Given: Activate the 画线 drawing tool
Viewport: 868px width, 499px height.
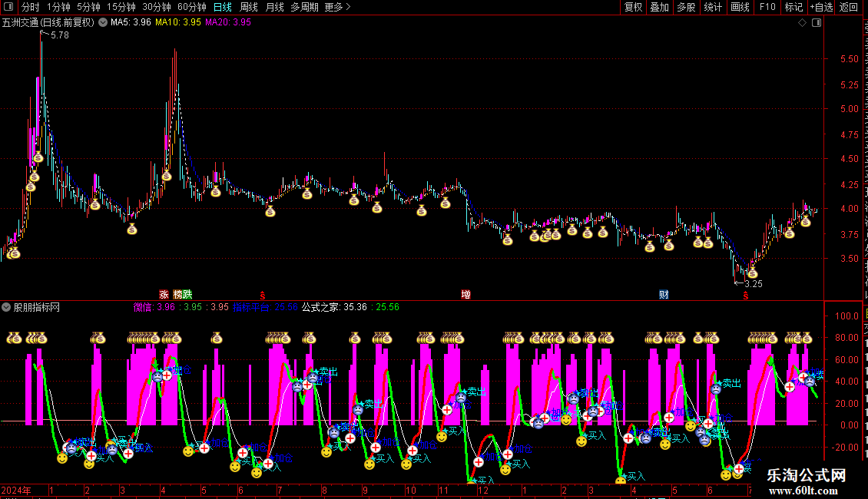Looking at the screenshot, I should (x=740, y=7).
